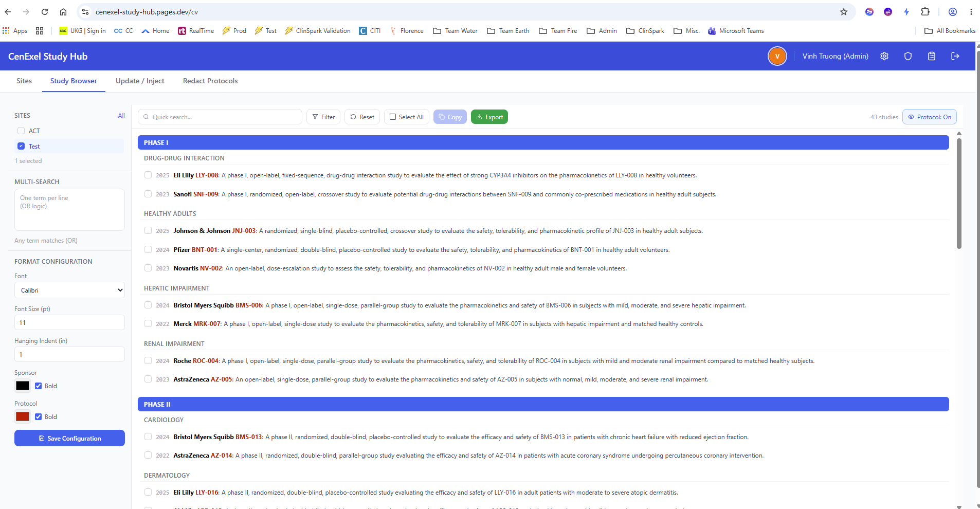Open Chrome three-dot menu

pos(971,12)
